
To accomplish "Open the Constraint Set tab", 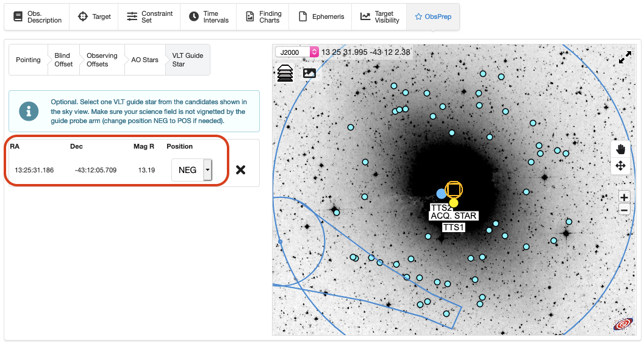I will click(149, 17).
